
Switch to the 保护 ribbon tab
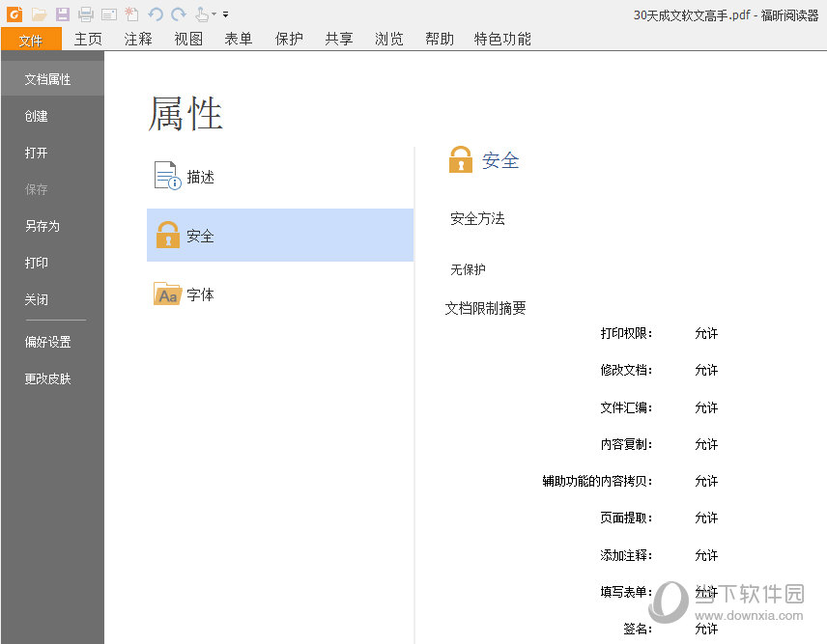(288, 40)
